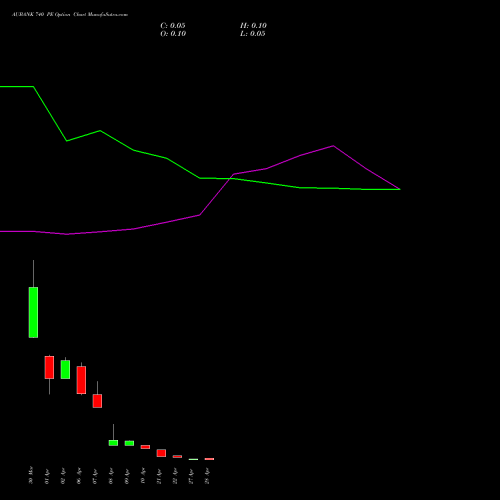The image size is (500, 500).
Task: Select the '27 Apr' date label
Action: coord(191,476)
